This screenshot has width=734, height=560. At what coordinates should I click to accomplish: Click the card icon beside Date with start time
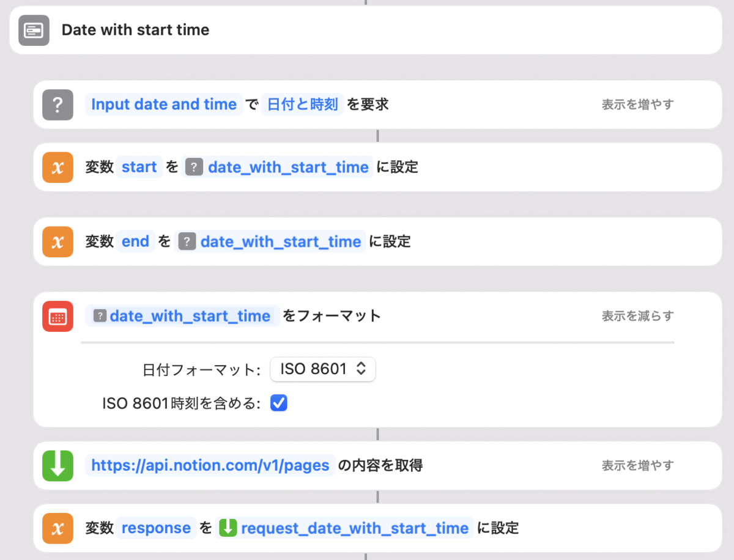click(x=34, y=30)
